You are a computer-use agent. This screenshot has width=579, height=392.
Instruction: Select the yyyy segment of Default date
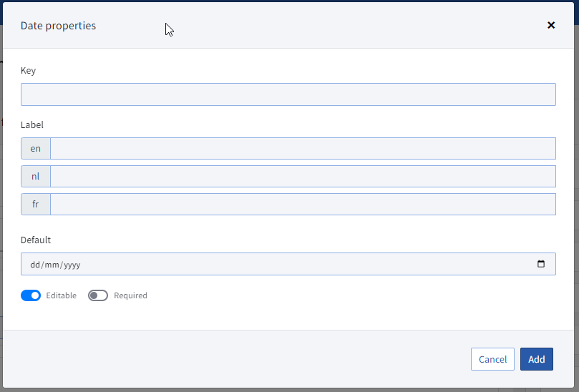[x=72, y=265]
